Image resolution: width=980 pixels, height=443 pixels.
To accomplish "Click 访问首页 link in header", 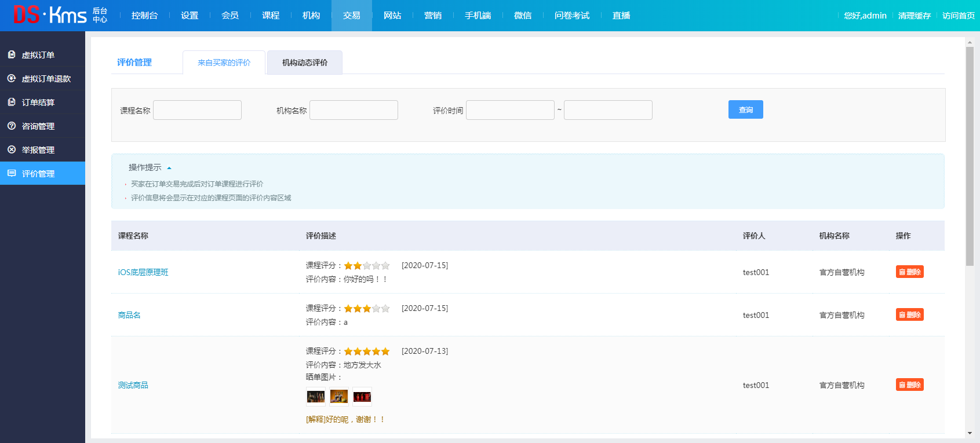I will click(959, 16).
